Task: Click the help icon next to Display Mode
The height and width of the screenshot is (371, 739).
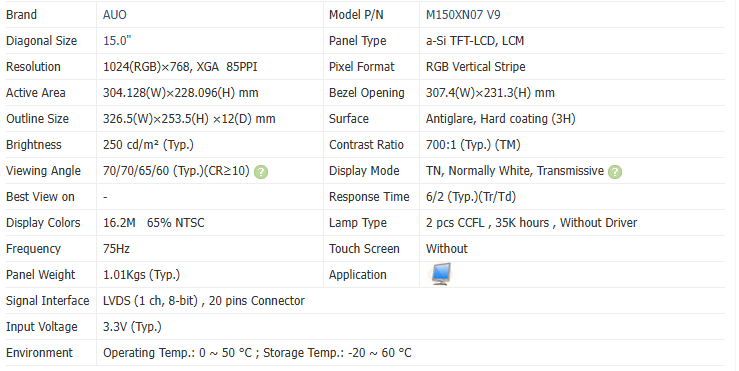Action: pyautogui.click(x=615, y=172)
